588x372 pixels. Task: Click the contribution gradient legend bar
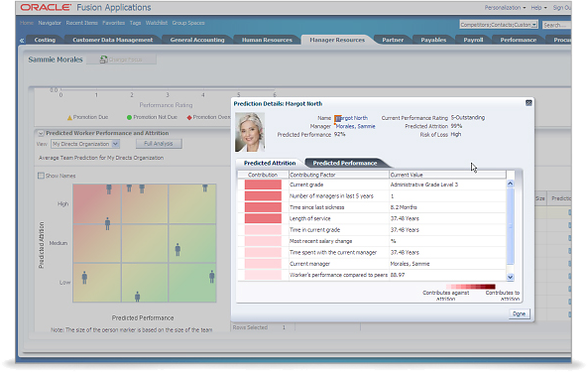(471, 287)
